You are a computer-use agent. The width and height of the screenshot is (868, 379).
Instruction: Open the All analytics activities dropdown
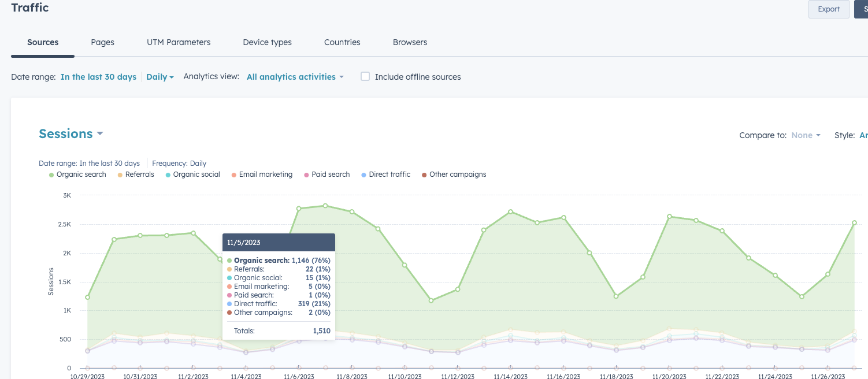pos(295,76)
